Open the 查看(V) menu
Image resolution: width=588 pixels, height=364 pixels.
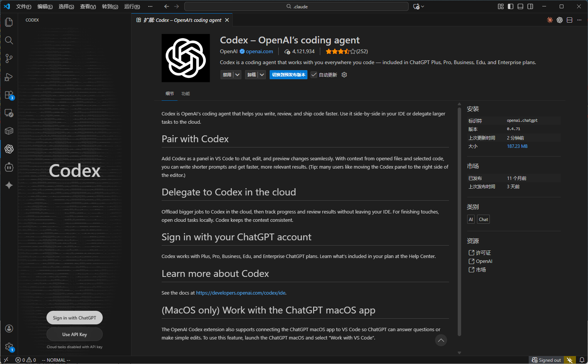click(88, 6)
